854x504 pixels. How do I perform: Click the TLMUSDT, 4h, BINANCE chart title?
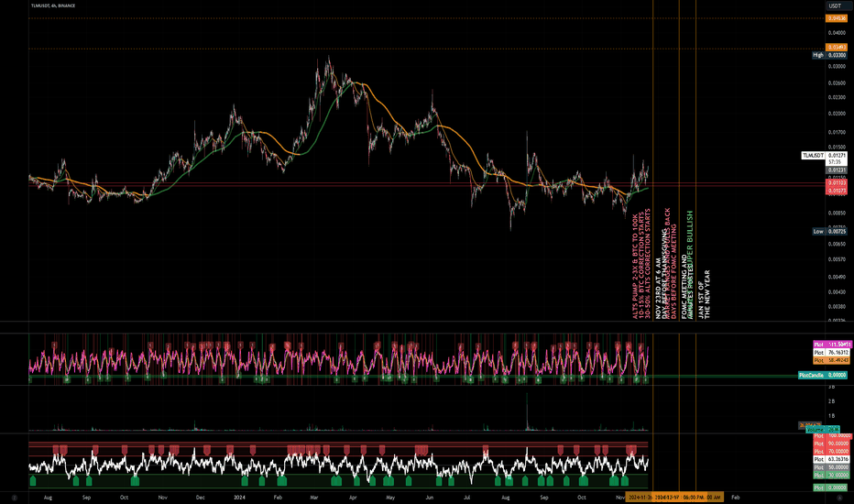pyautogui.click(x=53, y=5)
